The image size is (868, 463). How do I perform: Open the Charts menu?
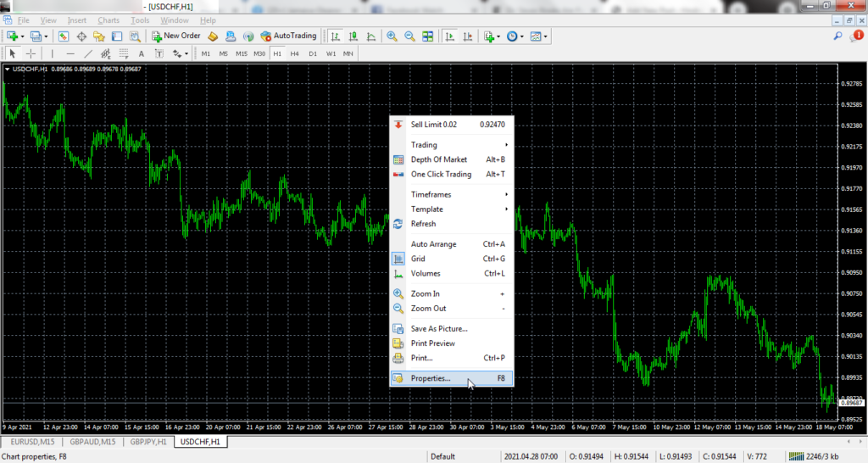(x=108, y=20)
